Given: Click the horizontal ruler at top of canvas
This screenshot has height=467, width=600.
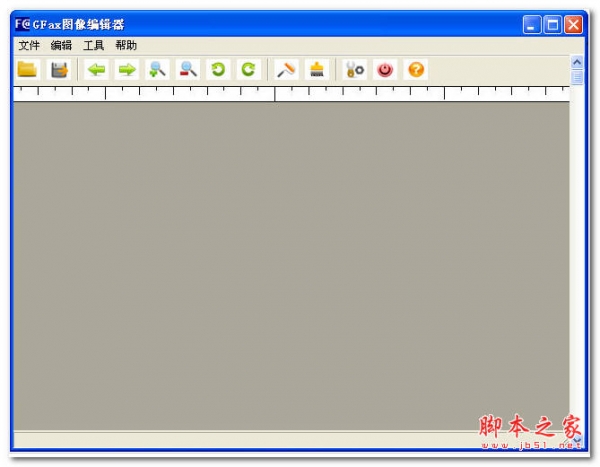Looking at the screenshot, I should (x=291, y=94).
